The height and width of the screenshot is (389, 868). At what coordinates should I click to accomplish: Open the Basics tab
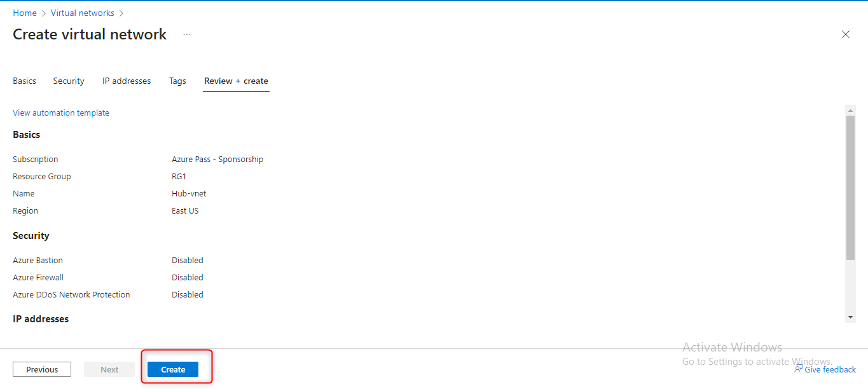[x=25, y=81]
